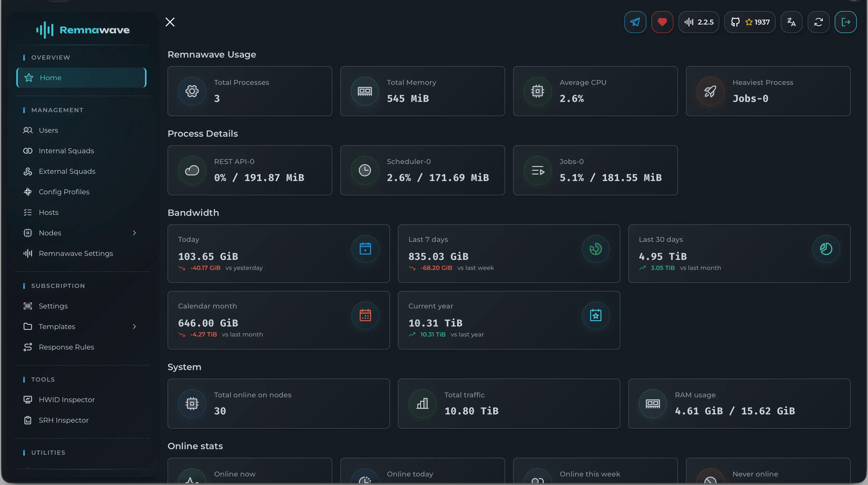Click the 10.31 TiB bandwidth value
The width and height of the screenshot is (868, 485).
(x=435, y=323)
